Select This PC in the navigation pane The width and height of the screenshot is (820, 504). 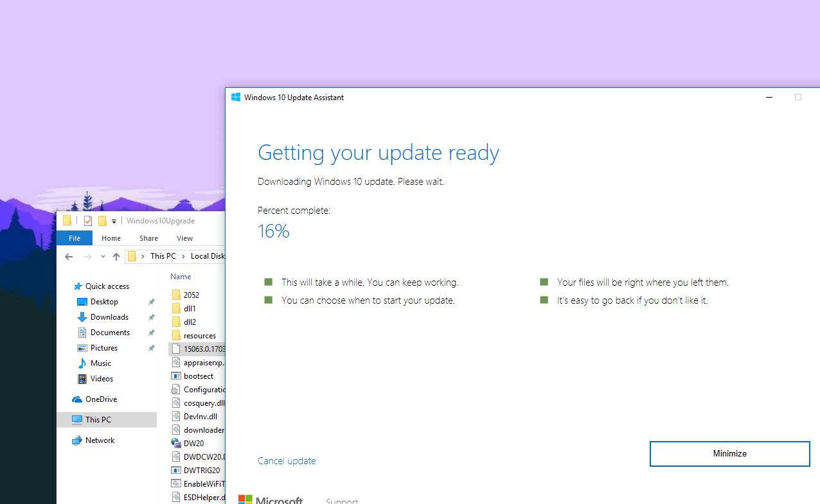tap(107, 420)
